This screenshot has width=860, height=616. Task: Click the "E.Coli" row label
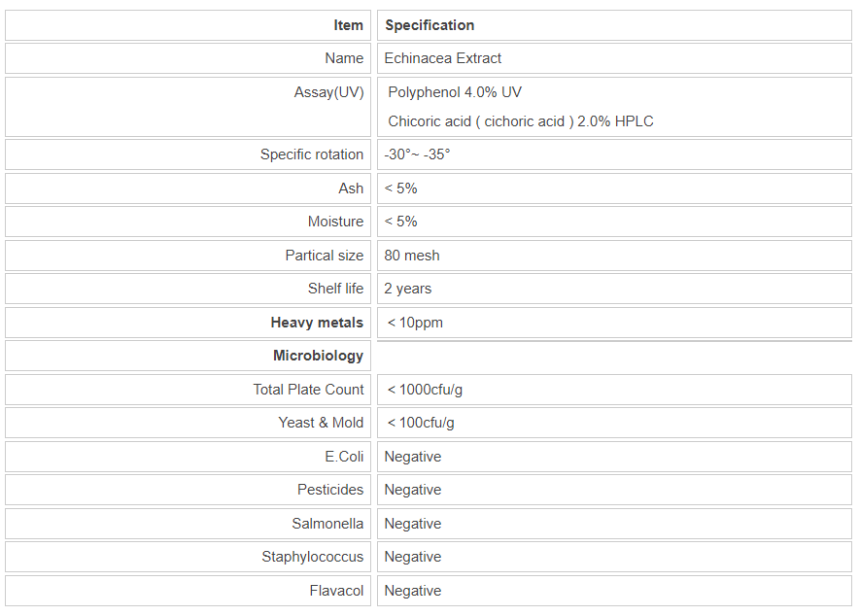[x=344, y=457]
